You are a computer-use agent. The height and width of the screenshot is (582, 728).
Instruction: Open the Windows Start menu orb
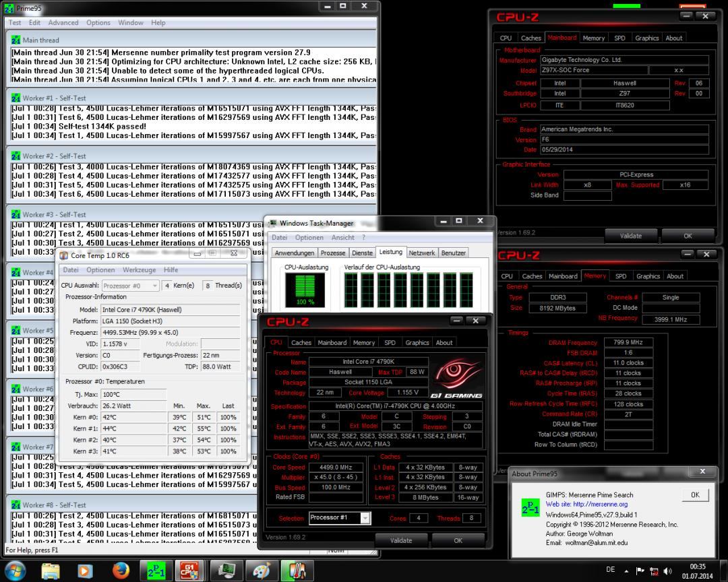[x=15, y=571]
